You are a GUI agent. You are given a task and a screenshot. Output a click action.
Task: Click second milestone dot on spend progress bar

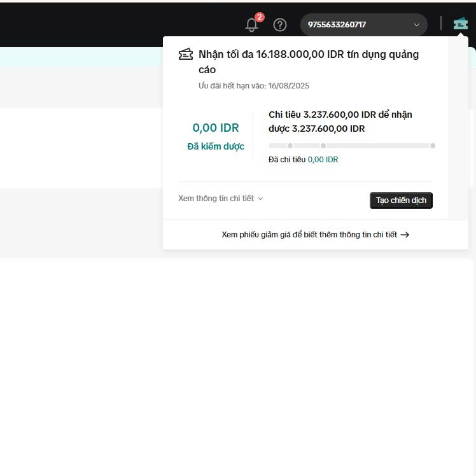[323, 146]
